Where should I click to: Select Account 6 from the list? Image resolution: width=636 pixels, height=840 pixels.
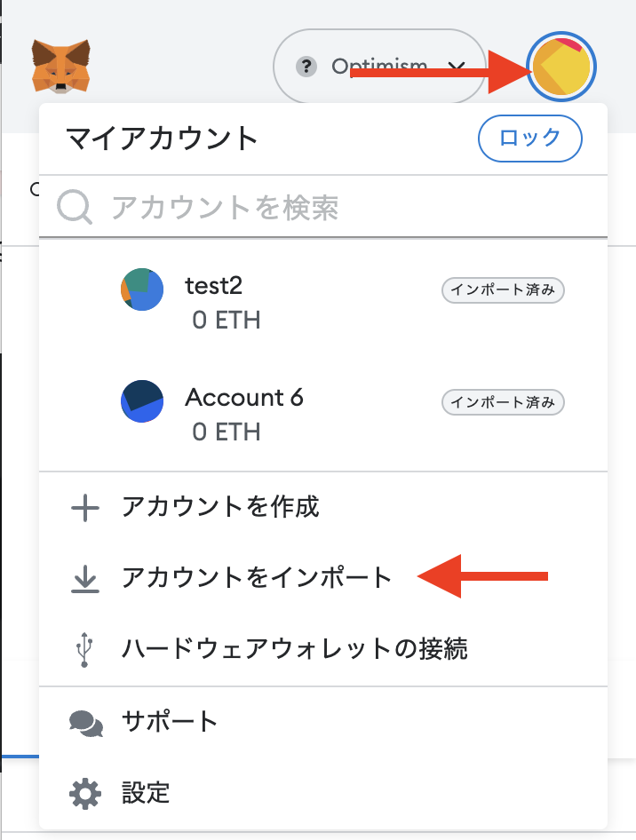[323, 415]
